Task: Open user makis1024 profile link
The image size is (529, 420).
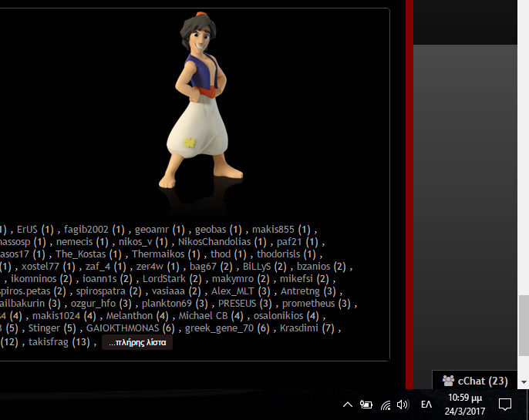Action: pos(56,316)
